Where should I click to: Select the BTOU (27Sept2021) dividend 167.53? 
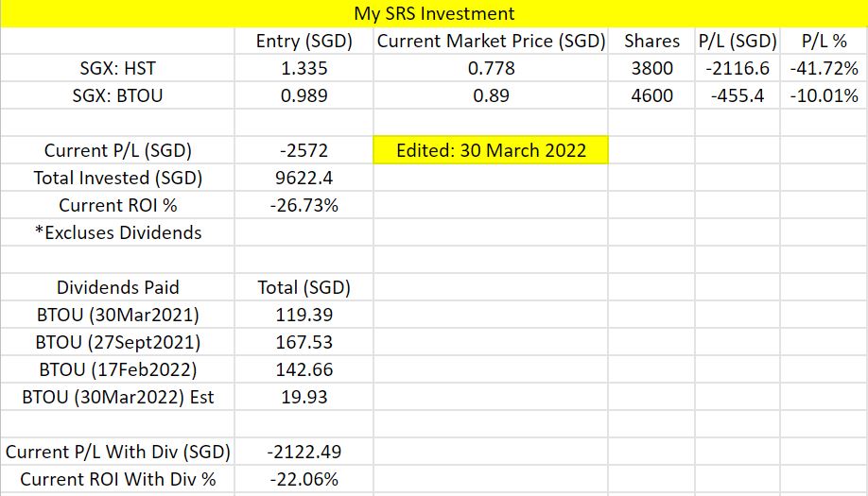coord(304,342)
